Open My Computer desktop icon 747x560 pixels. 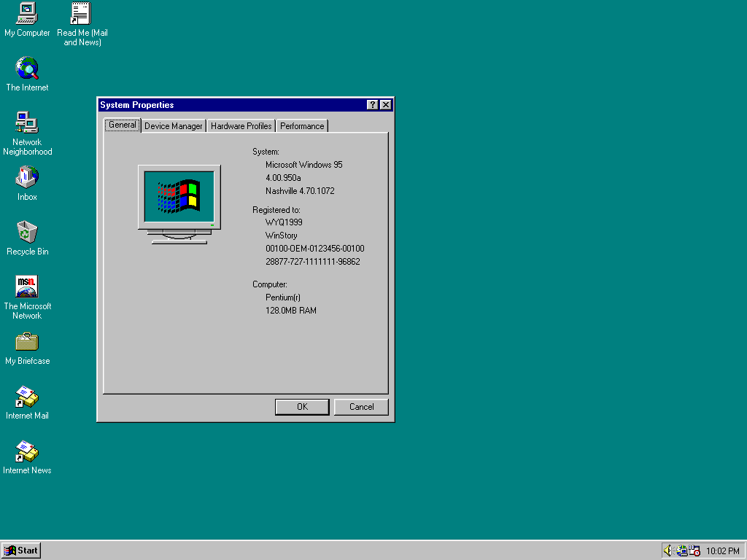pos(27,14)
